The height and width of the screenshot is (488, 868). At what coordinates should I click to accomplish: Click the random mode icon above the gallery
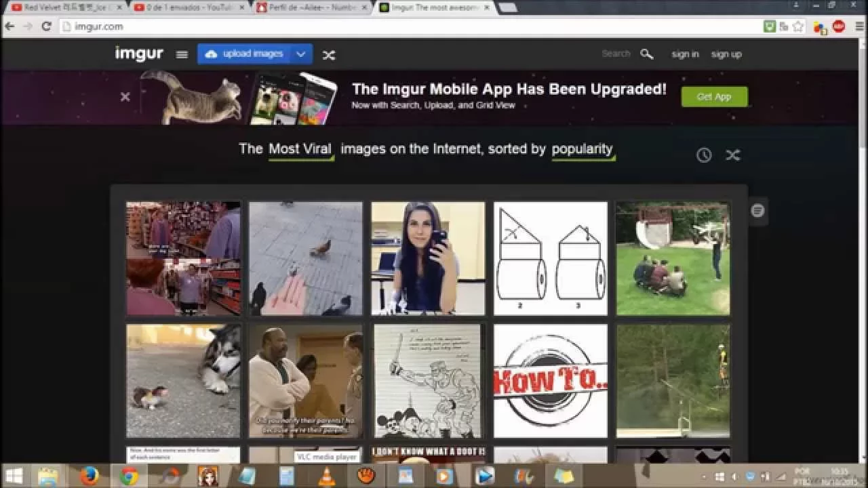[733, 155]
